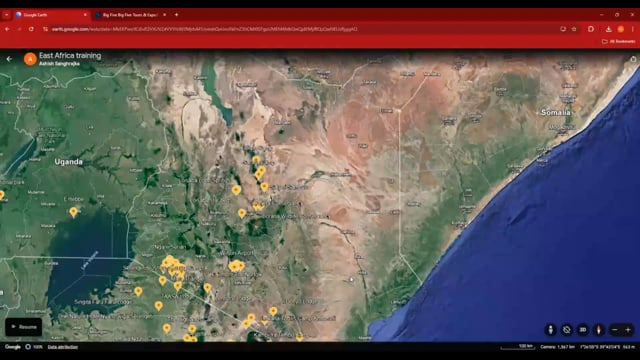The width and height of the screenshot is (640, 360).
Task: Click the orange 'A' author avatar
Action: point(30,59)
